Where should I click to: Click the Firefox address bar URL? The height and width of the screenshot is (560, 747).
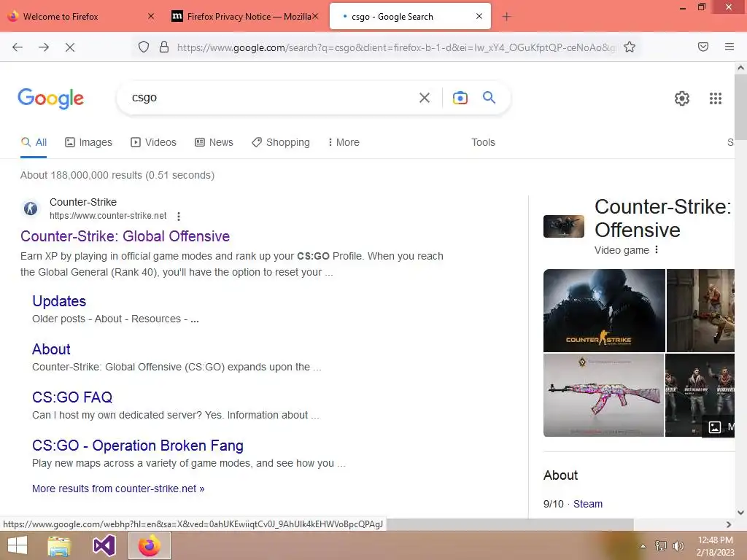[x=395, y=47]
